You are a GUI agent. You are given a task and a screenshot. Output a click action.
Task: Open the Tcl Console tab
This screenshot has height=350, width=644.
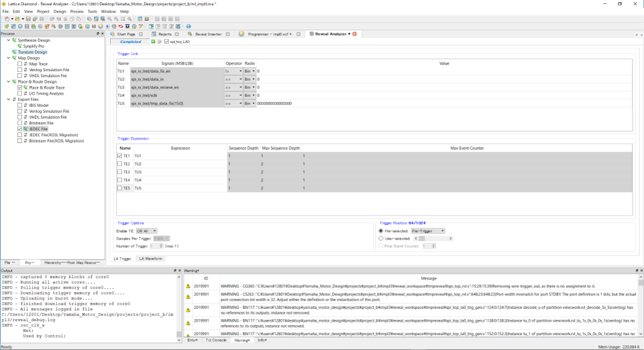(215, 341)
